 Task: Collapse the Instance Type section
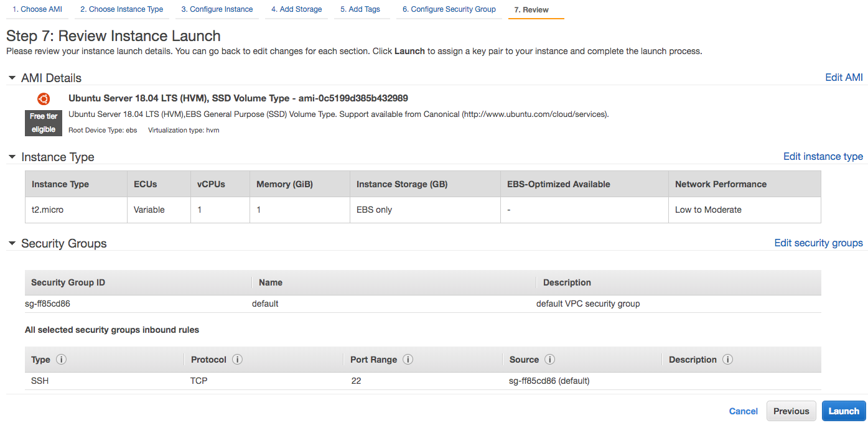tap(11, 157)
